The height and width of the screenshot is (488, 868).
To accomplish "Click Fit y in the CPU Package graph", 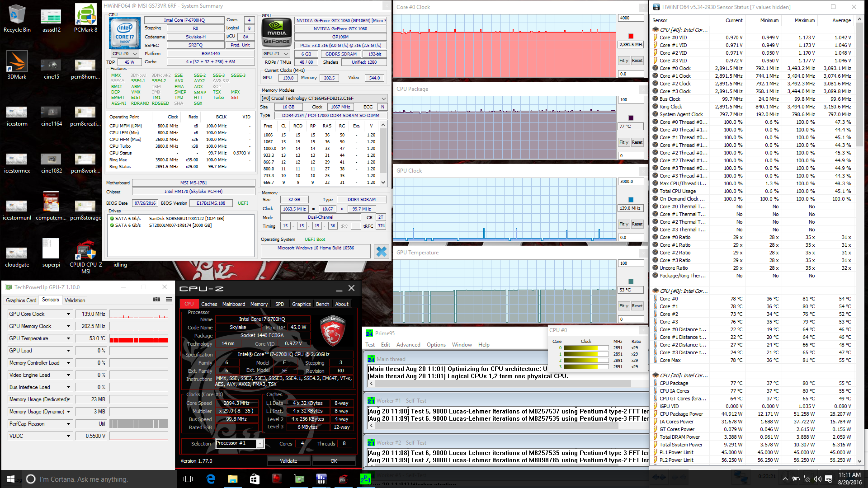I will click(x=624, y=142).
